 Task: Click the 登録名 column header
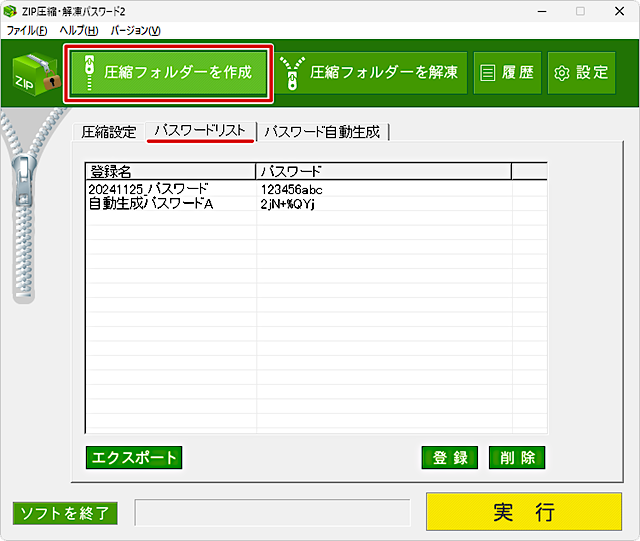pyautogui.click(x=171, y=171)
